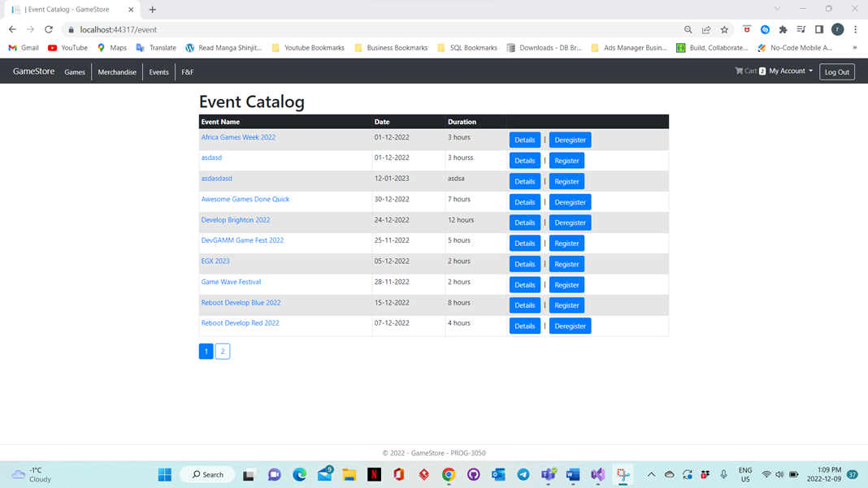Activate the Shazam extension icon
This screenshot has width=868, height=488.
coord(764,29)
